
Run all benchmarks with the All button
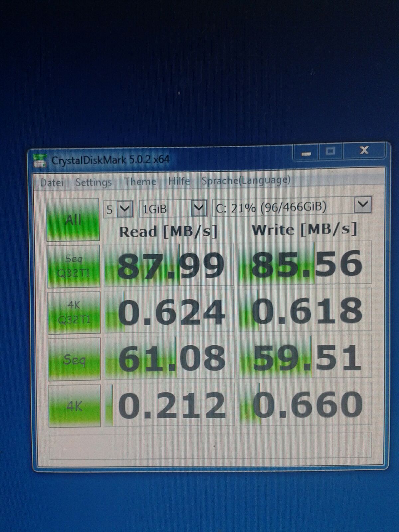[x=73, y=219]
